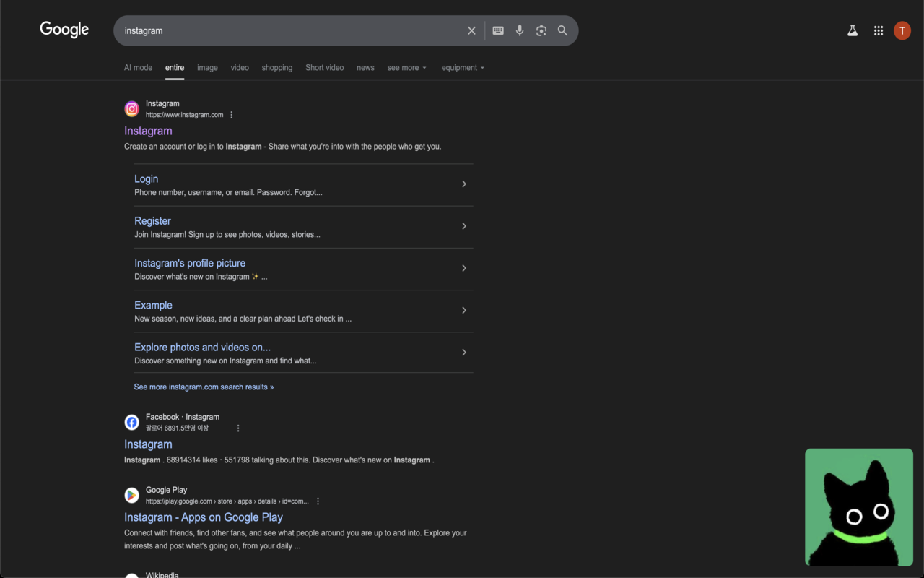This screenshot has height=578, width=924.
Task: Expand the Example sitelink chevron
Action: coord(464,310)
